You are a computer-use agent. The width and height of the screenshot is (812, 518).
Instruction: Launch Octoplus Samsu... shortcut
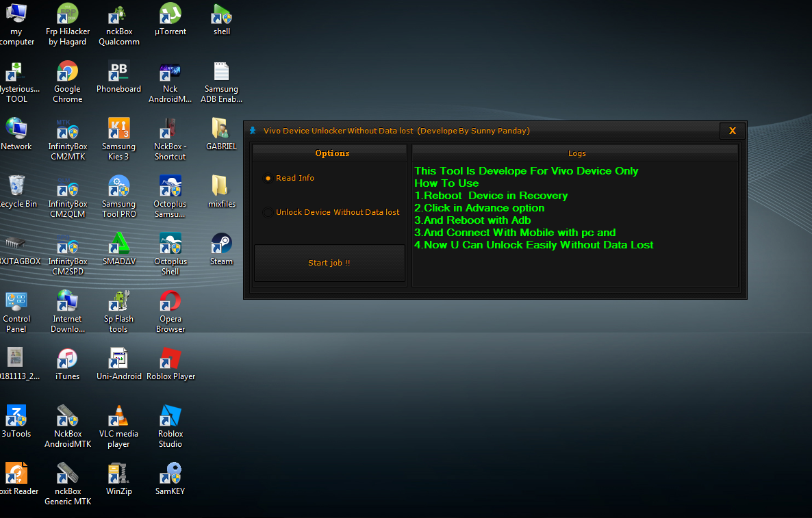click(170, 196)
